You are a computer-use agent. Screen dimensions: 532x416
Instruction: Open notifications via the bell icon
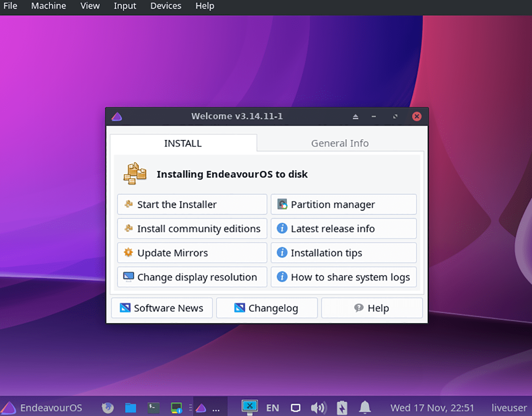pos(364,408)
